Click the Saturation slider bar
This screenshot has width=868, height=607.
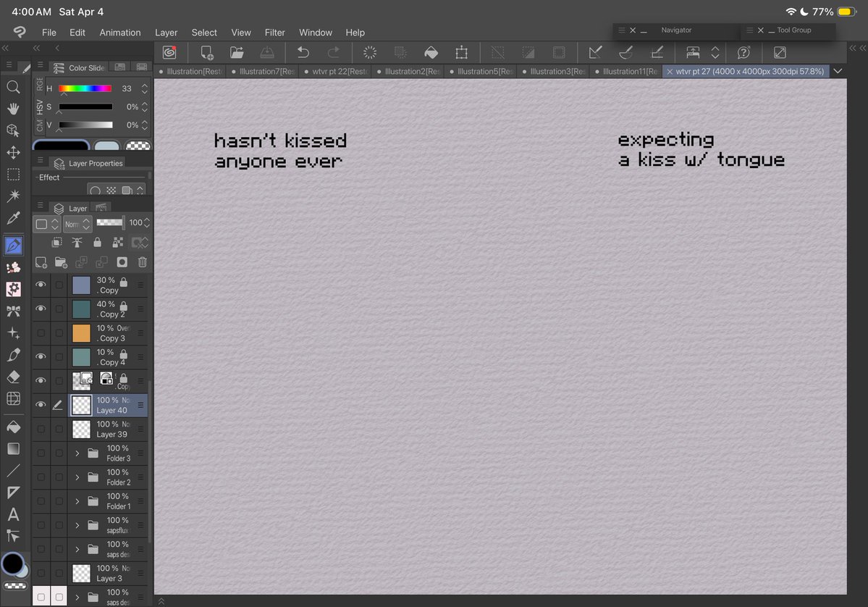point(85,107)
